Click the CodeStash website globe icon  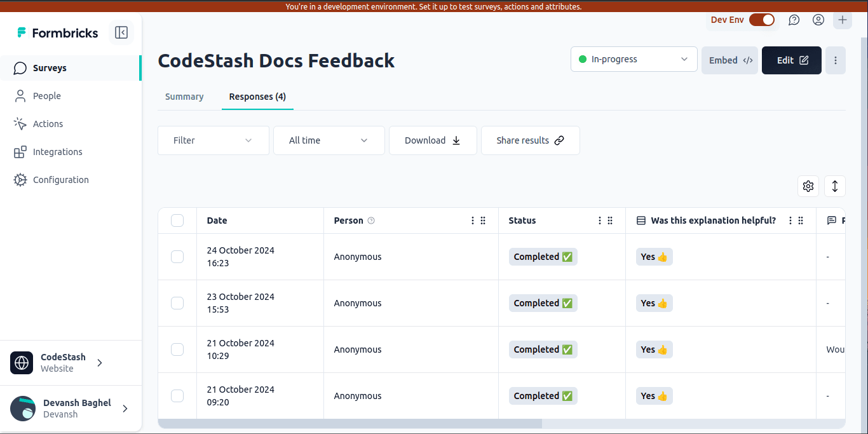[x=22, y=362]
